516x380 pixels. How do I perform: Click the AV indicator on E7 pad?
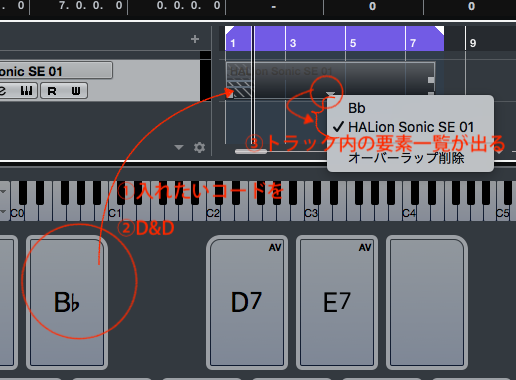click(x=365, y=248)
